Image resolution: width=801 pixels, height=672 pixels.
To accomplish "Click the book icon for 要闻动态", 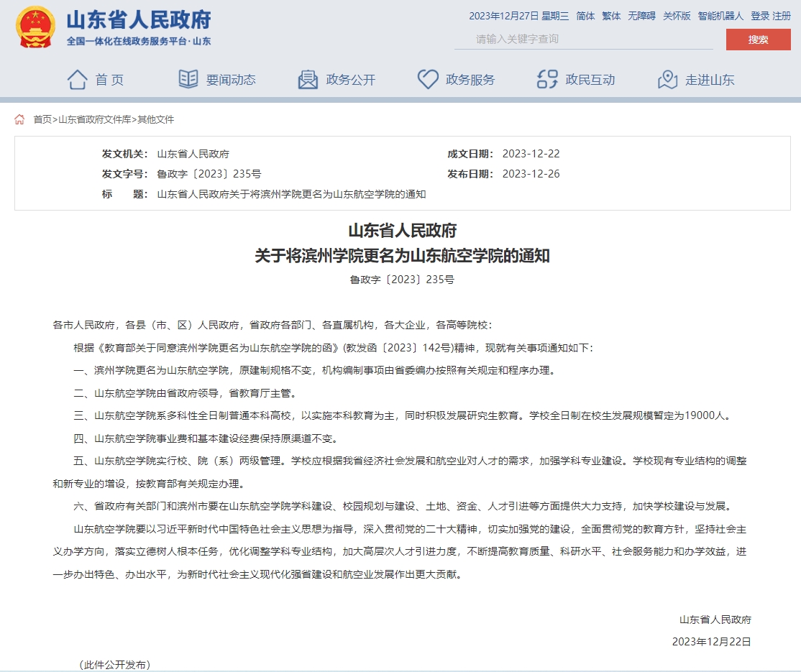I will coord(188,79).
